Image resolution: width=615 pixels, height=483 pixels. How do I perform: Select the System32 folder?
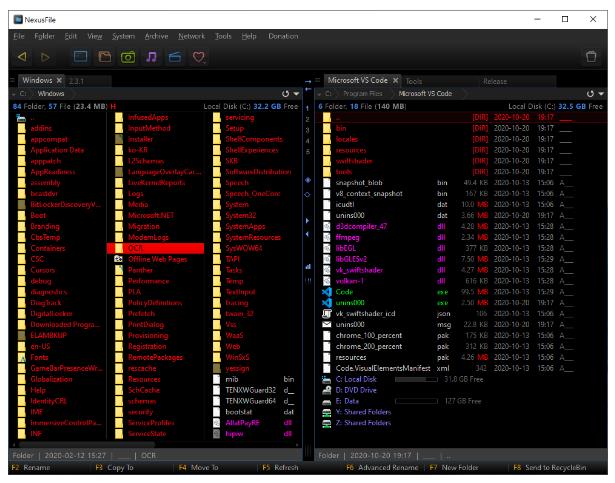tap(241, 215)
